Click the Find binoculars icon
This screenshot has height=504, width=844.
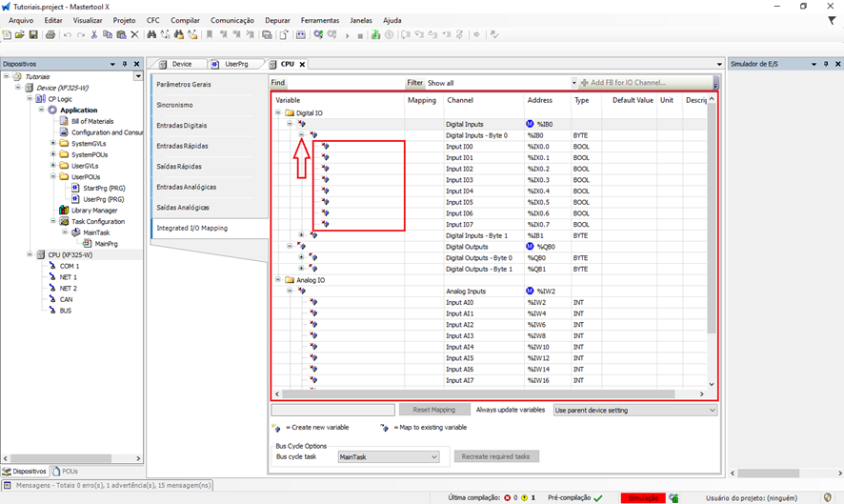click(151, 35)
